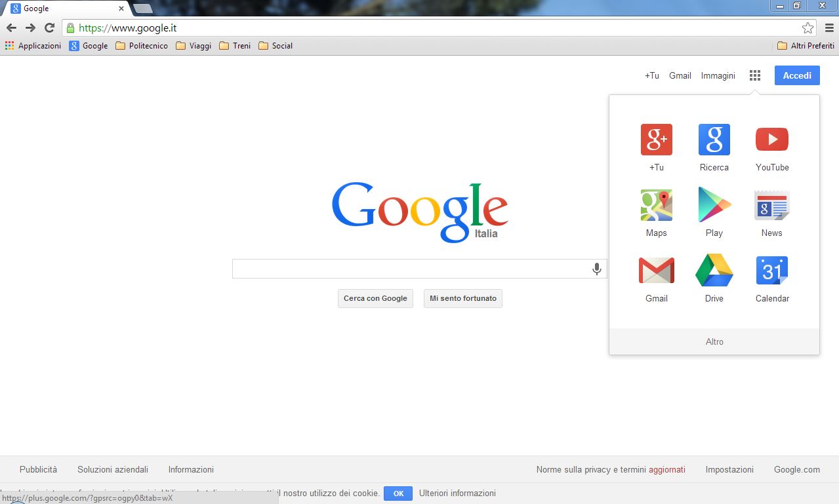
Task: Open the Gmail envelope icon in apps panel
Action: (657, 271)
